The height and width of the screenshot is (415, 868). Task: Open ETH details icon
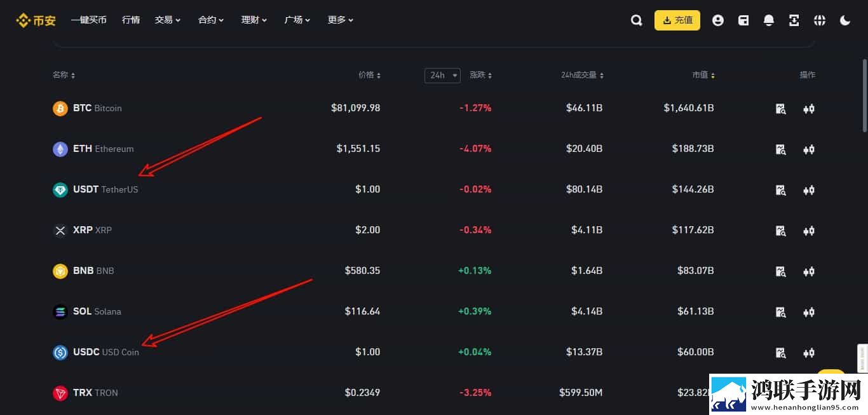coord(781,149)
